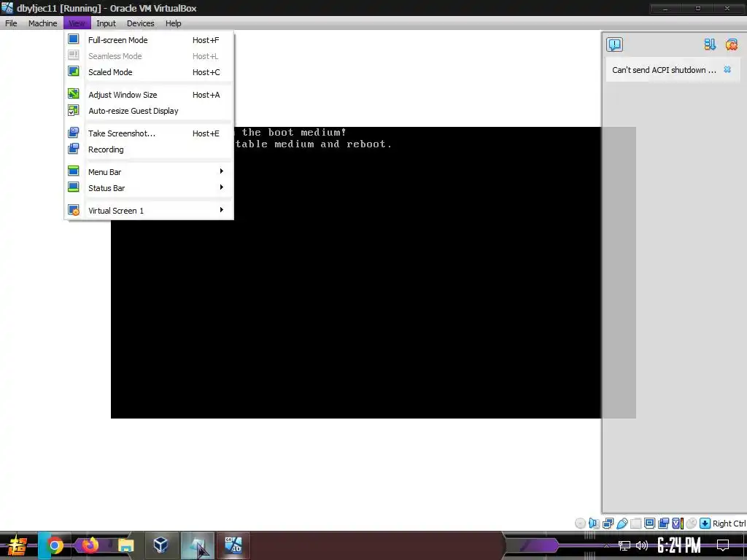Expand the Virtual Screen 1 submenu arrow
The height and width of the screenshot is (560, 747).
[222, 210]
